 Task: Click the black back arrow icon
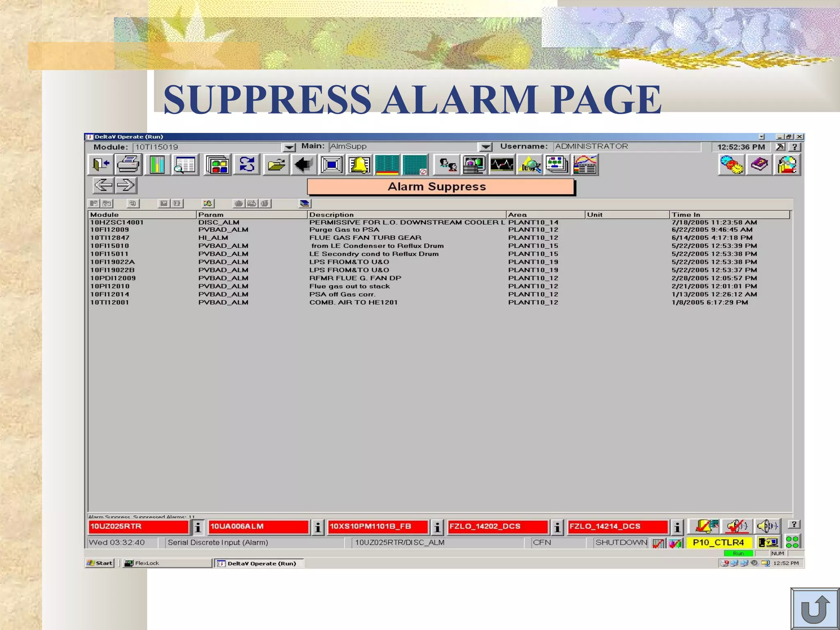(x=304, y=165)
